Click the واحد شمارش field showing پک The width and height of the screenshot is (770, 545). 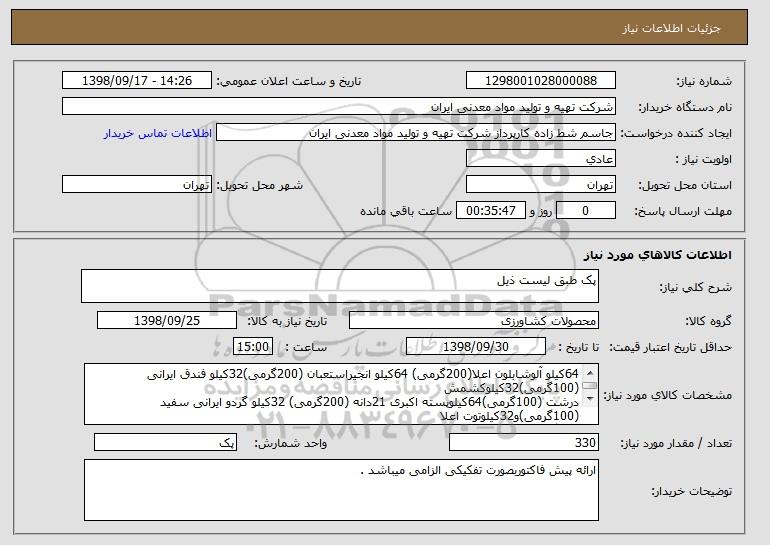pos(165,442)
